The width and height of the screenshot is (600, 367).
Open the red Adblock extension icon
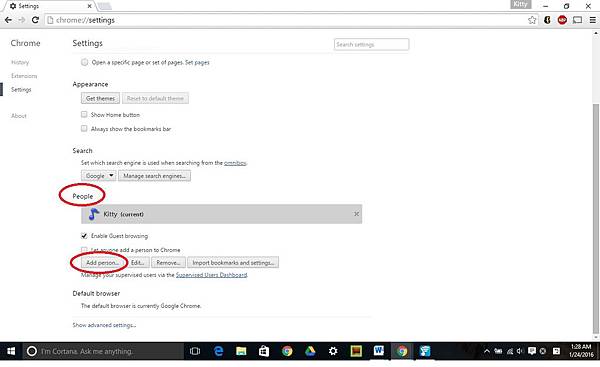[562, 20]
